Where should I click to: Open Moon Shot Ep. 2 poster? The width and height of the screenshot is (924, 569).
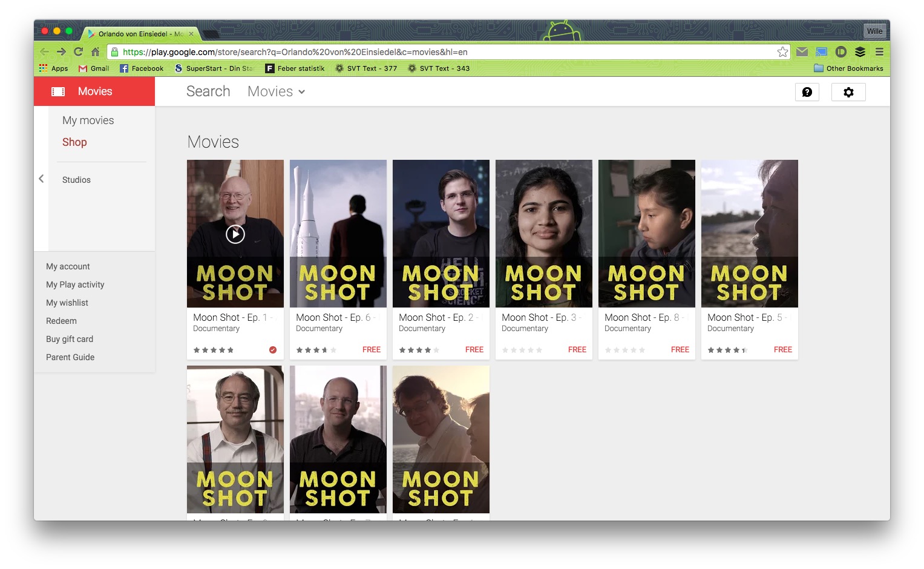pyautogui.click(x=441, y=234)
